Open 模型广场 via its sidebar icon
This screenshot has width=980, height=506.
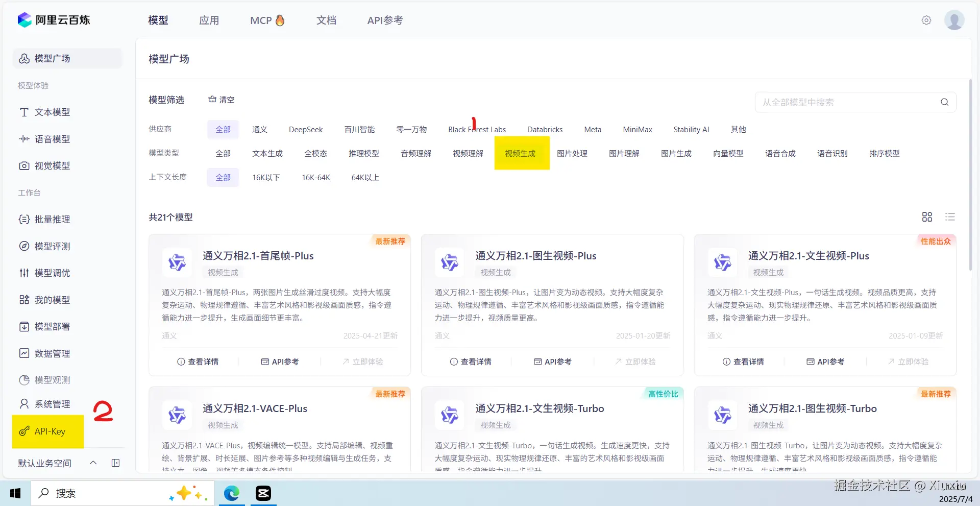(x=24, y=59)
